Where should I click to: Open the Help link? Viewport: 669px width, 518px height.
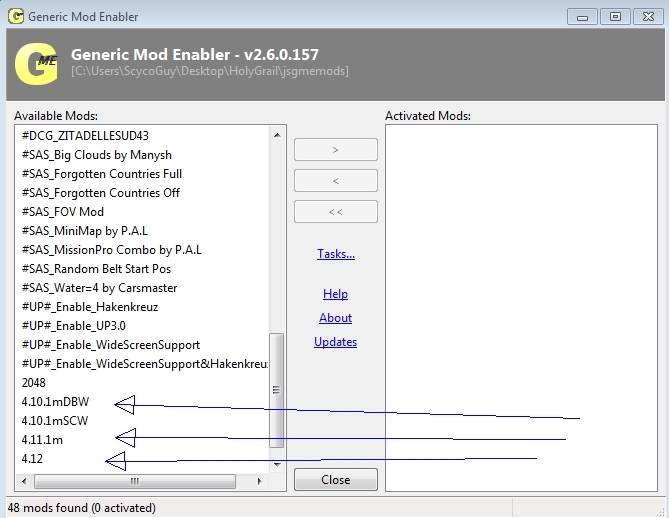pyautogui.click(x=335, y=294)
